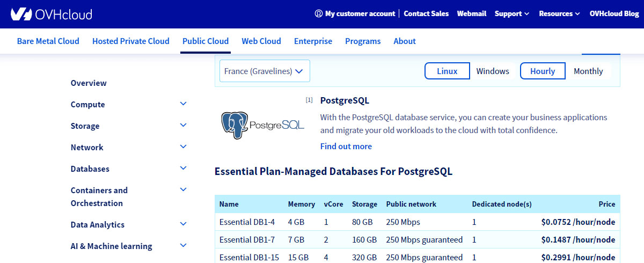Open the Webmail link

[x=471, y=14]
